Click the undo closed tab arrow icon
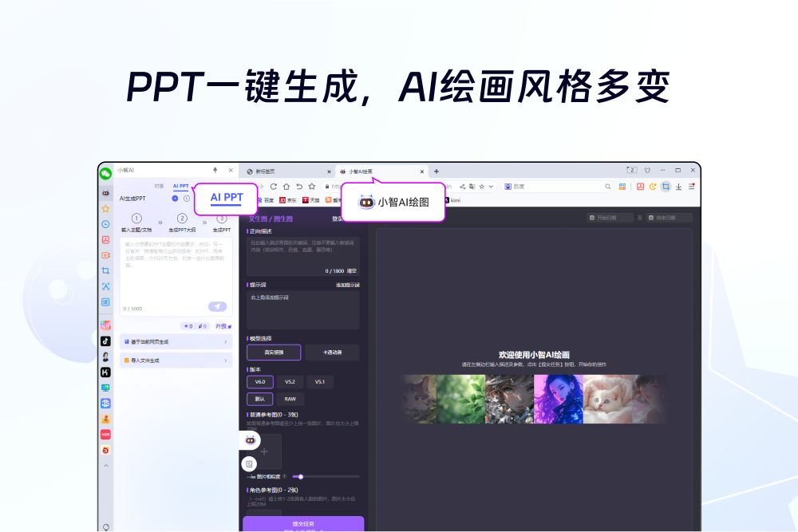This screenshot has height=532, width=798. (x=298, y=187)
